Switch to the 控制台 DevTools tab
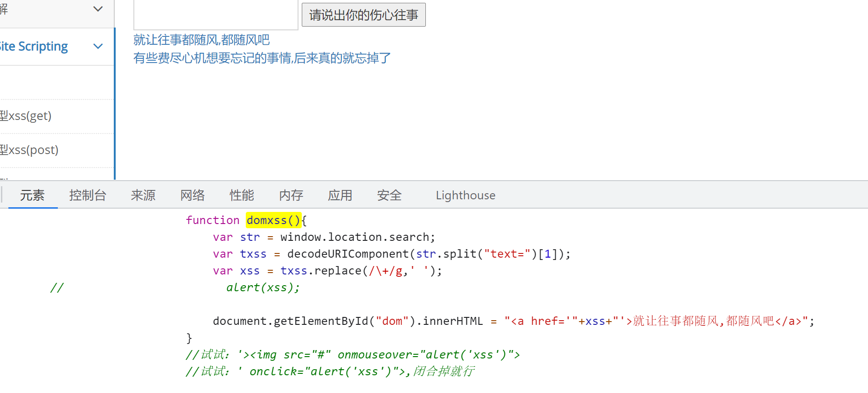This screenshot has height=393, width=868. click(x=88, y=195)
